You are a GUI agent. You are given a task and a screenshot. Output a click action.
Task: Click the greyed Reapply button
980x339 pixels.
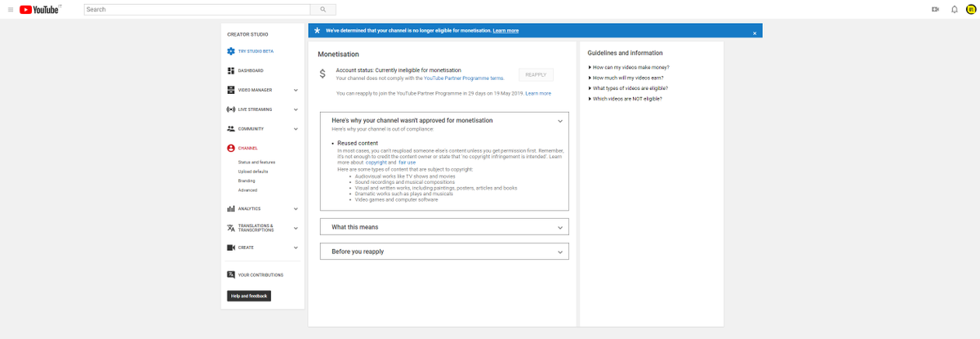[x=536, y=74]
